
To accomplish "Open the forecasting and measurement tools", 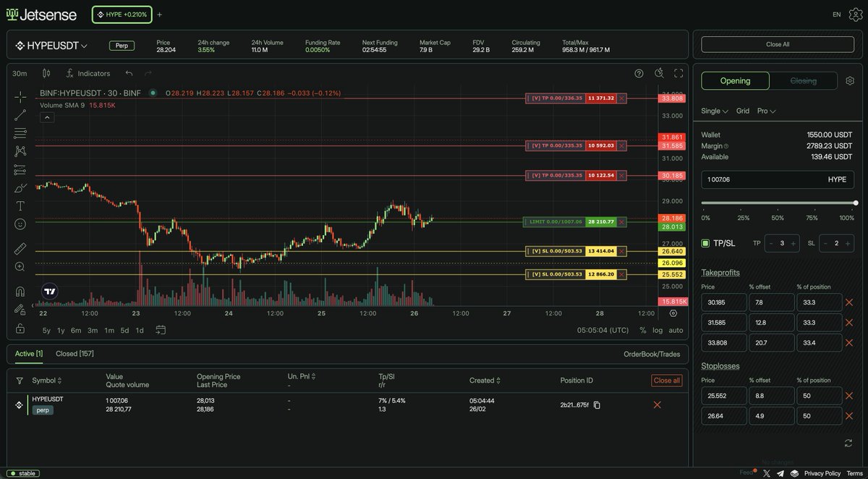I will [20, 169].
